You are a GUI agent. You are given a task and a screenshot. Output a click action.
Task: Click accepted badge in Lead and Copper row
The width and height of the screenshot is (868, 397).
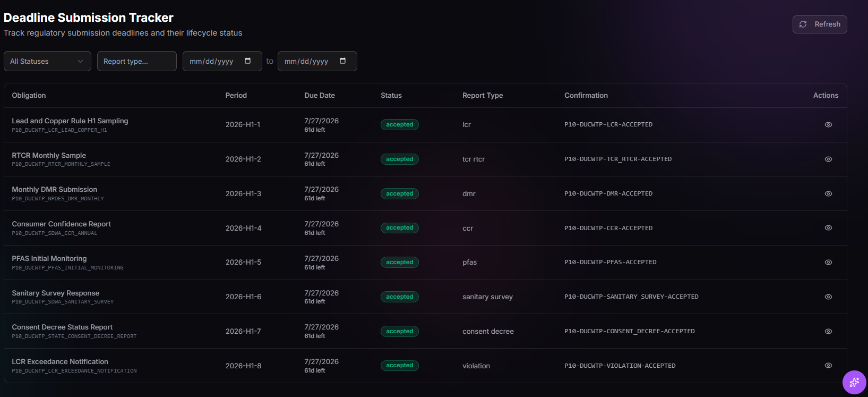tap(400, 125)
